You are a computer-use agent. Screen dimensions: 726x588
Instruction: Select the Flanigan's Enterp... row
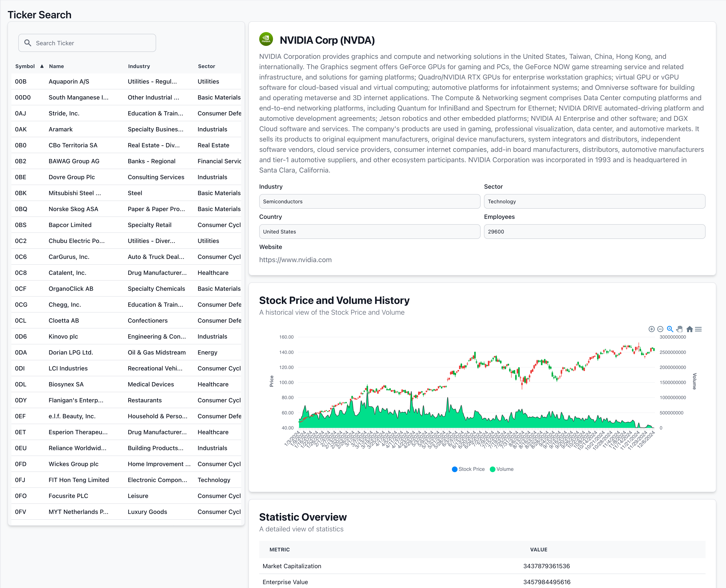click(x=126, y=400)
